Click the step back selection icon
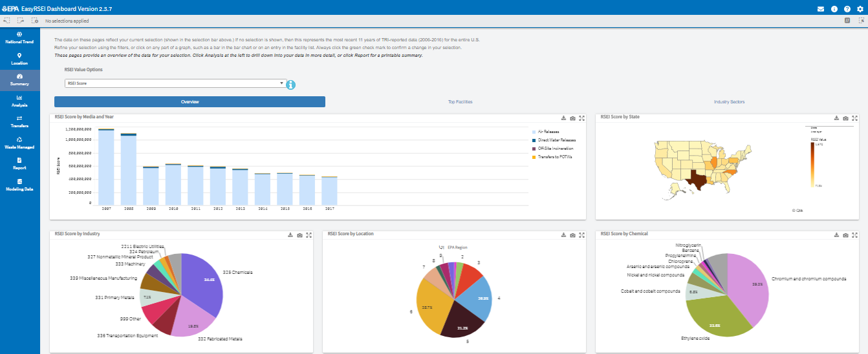The height and width of the screenshot is (354, 868). click(6, 21)
